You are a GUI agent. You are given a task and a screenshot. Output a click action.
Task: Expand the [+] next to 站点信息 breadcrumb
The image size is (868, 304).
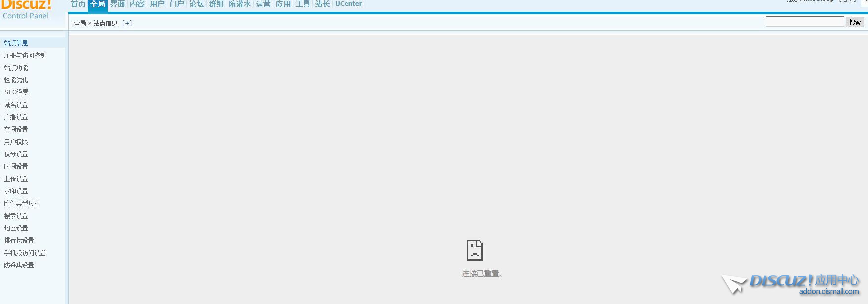127,23
